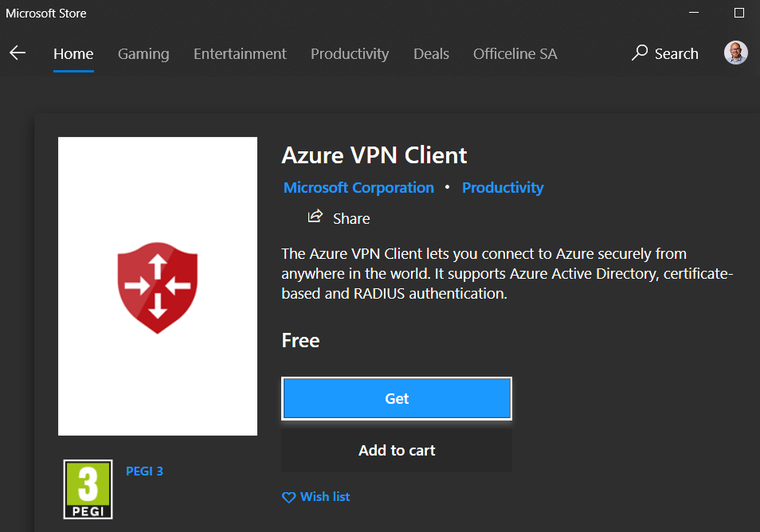The width and height of the screenshot is (760, 532).
Task: Open the user profile avatar
Action: pyautogui.click(x=735, y=53)
